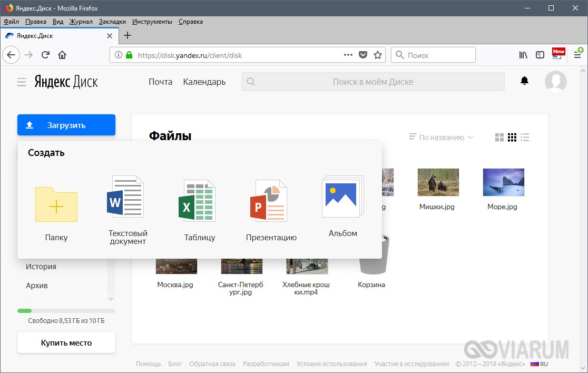Click the green padlock security icon
Screen dimensions: 588x373
pyautogui.click(x=129, y=55)
